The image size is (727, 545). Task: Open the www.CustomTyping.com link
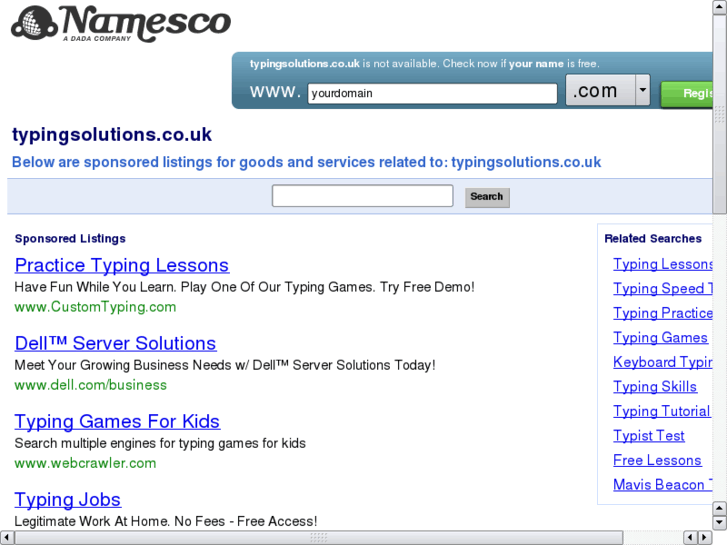95,307
